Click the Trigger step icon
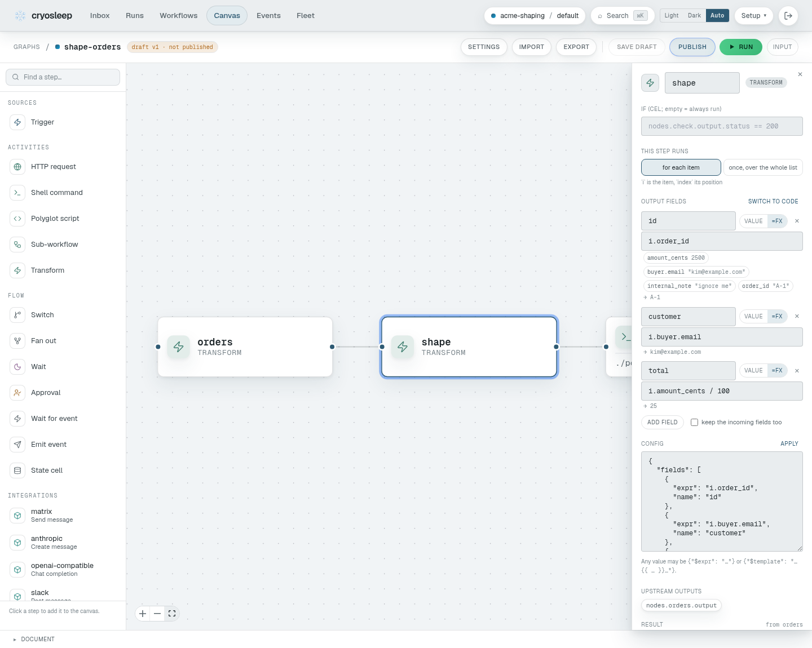812x648 pixels. tap(17, 122)
